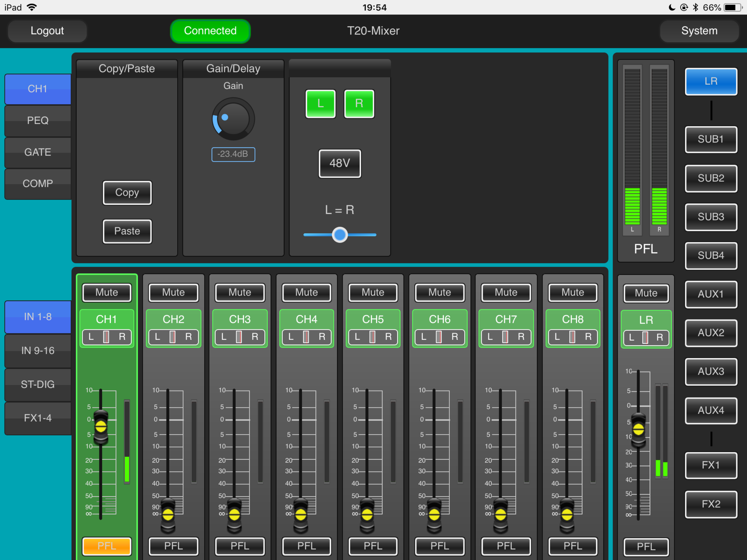
Task: Click the Wi-Fi status icon
Action: [x=31, y=7]
